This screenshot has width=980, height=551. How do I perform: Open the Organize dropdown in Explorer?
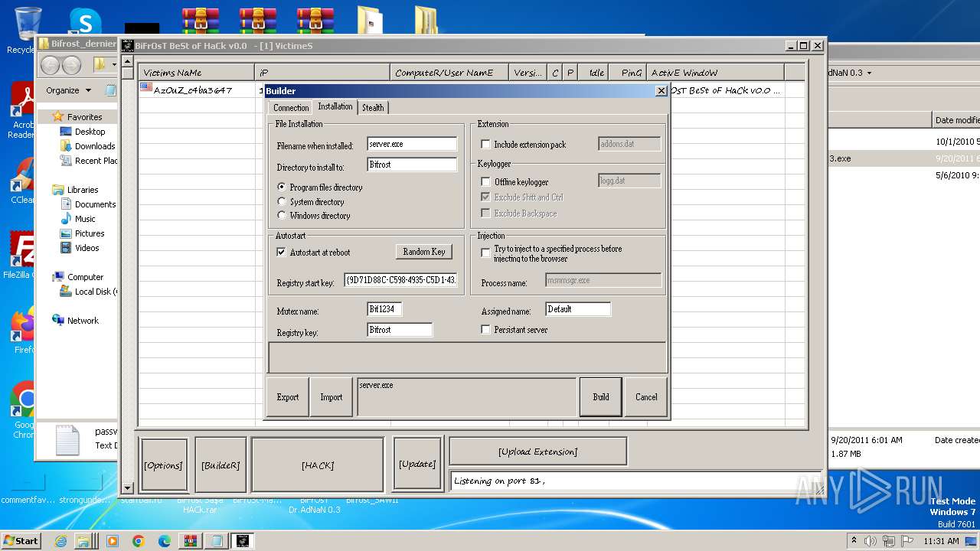68,90
